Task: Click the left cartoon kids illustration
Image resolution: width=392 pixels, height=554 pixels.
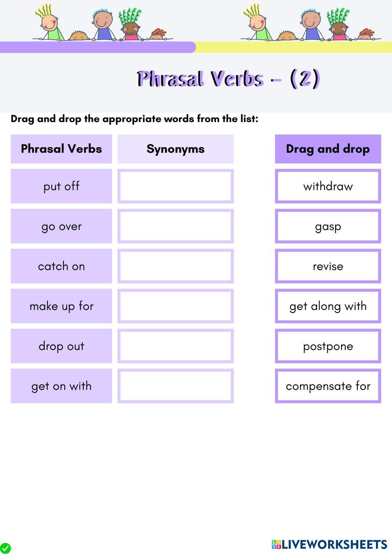Action: [103, 24]
